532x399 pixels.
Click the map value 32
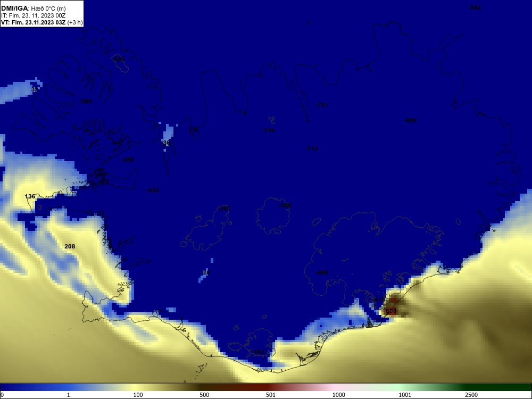click(x=34, y=89)
